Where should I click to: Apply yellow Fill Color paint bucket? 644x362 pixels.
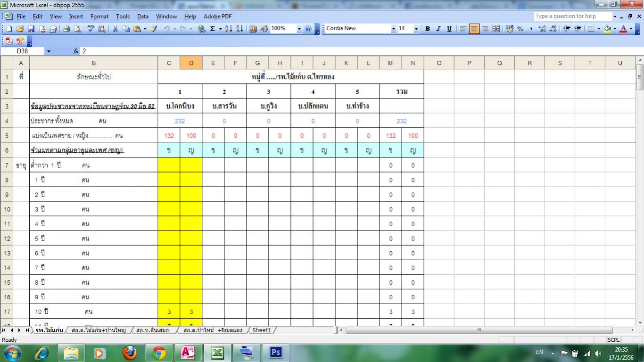point(607,29)
